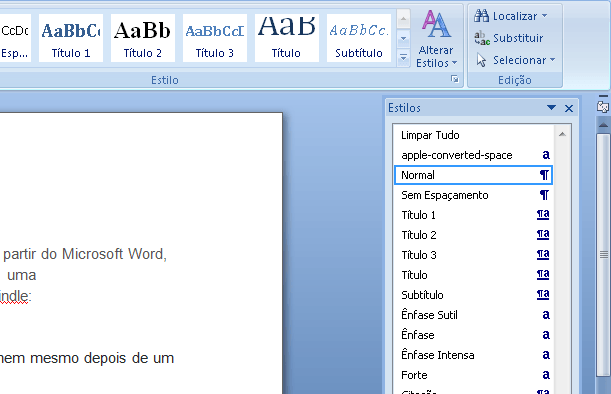Expand the full quick styles gallery
Viewport: 611px width, 394px height.
tap(404, 58)
